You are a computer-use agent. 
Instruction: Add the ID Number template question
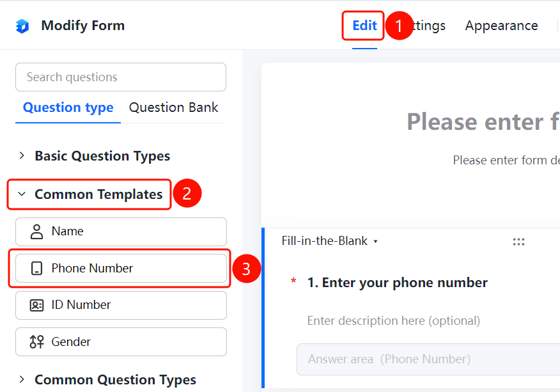pos(121,305)
